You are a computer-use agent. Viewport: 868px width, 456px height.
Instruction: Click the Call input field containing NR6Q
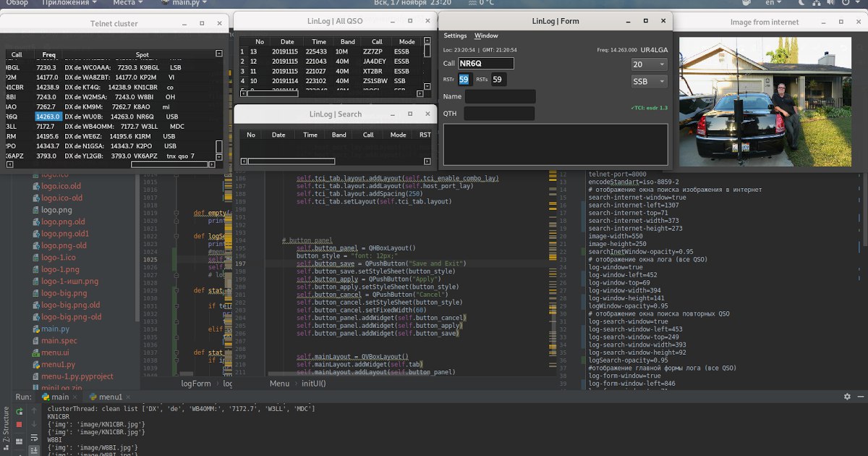point(485,64)
